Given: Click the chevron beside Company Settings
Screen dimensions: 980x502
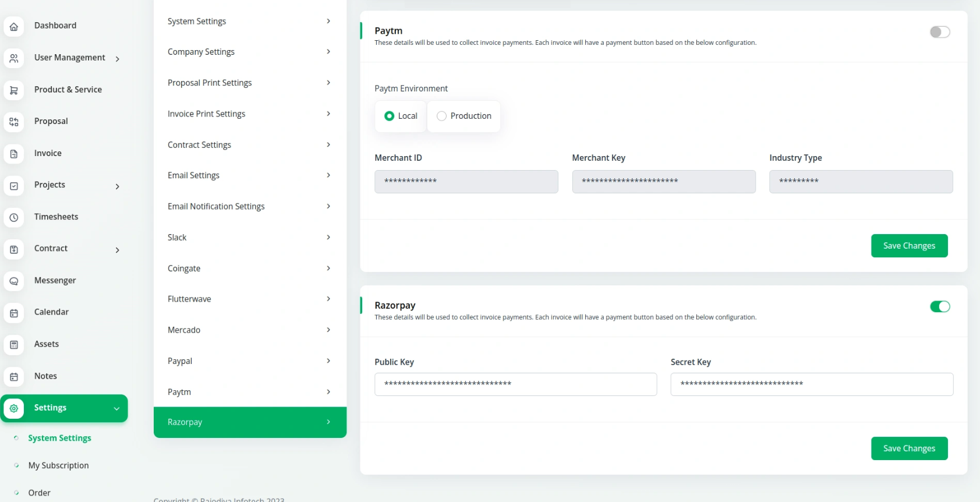Looking at the screenshot, I should click(x=328, y=52).
